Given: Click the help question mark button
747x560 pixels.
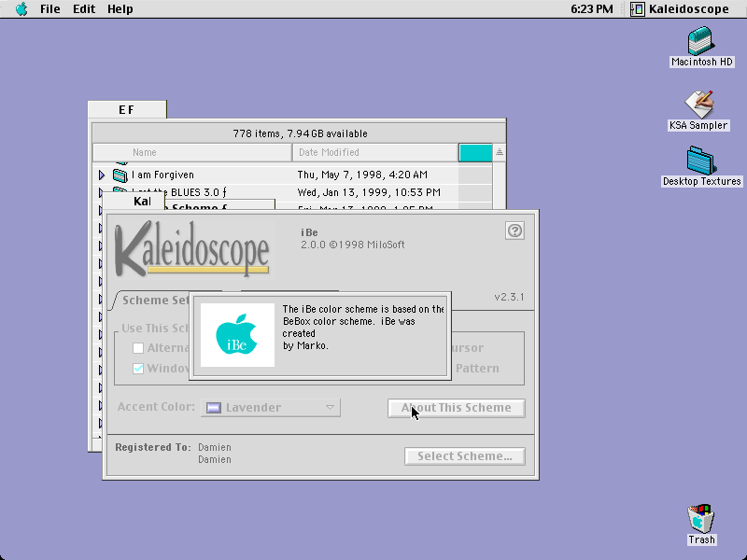Looking at the screenshot, I should coord(514,231).
